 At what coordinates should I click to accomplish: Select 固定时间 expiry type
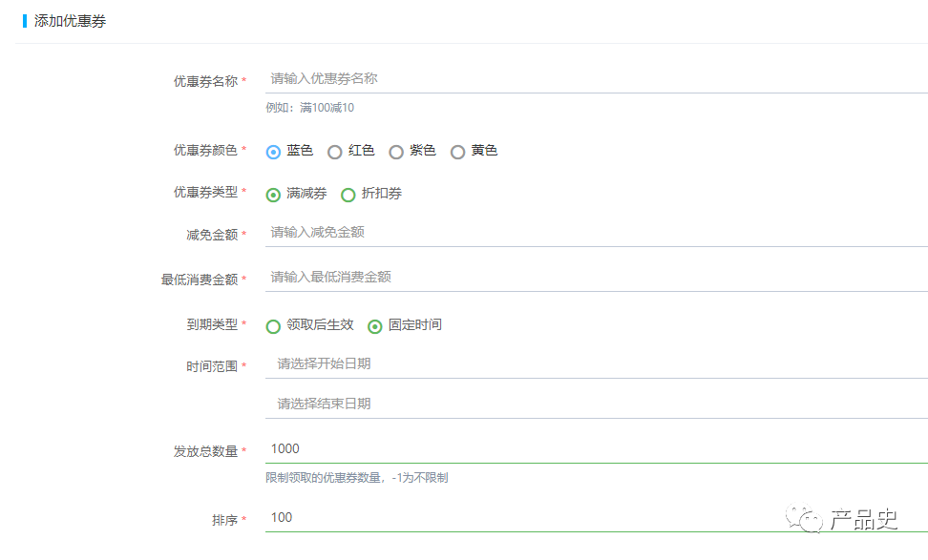375,326
